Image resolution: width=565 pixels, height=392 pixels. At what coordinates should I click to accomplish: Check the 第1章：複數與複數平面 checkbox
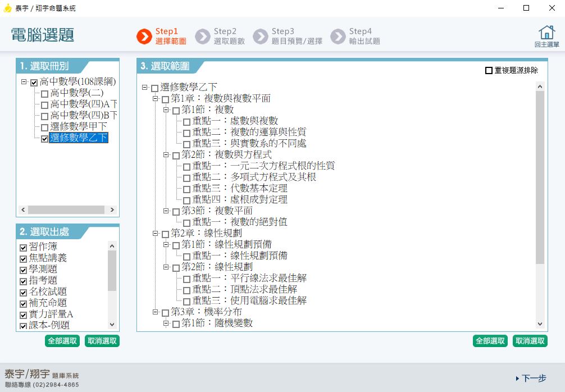click(165, 99)
